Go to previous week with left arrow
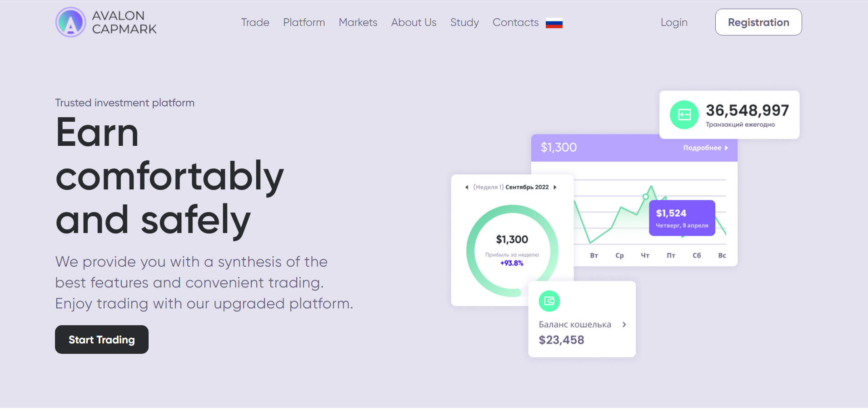The image size is (868, 411). click(x=467, y=187)
